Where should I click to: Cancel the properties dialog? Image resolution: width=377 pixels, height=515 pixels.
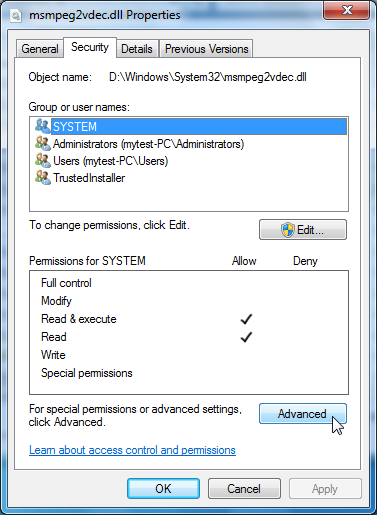[244, 489]
